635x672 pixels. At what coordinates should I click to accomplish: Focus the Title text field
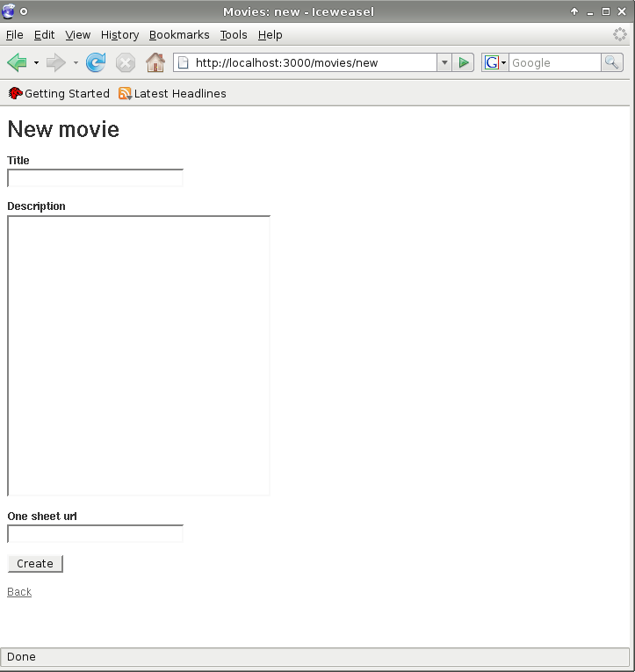(95, 177)
